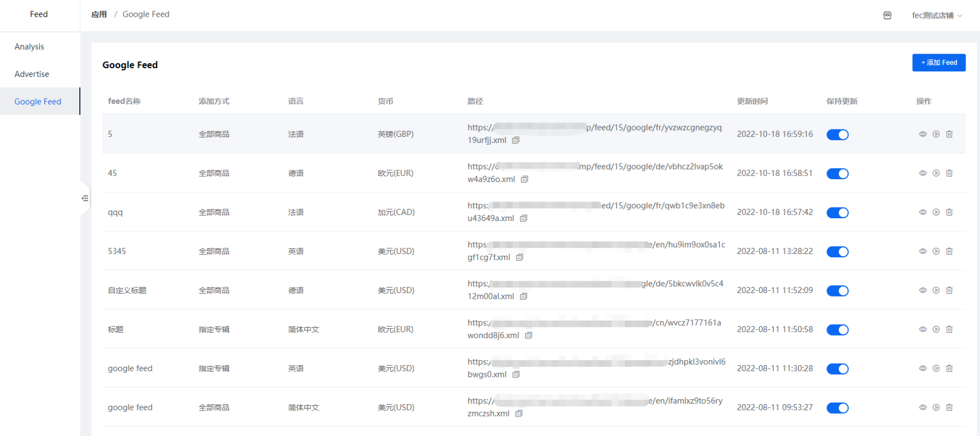Image resolution: width=980 pixels, height=436 pixels.
Task: Open the fec测试店铺 store dropdown
Action: point(937,16)
